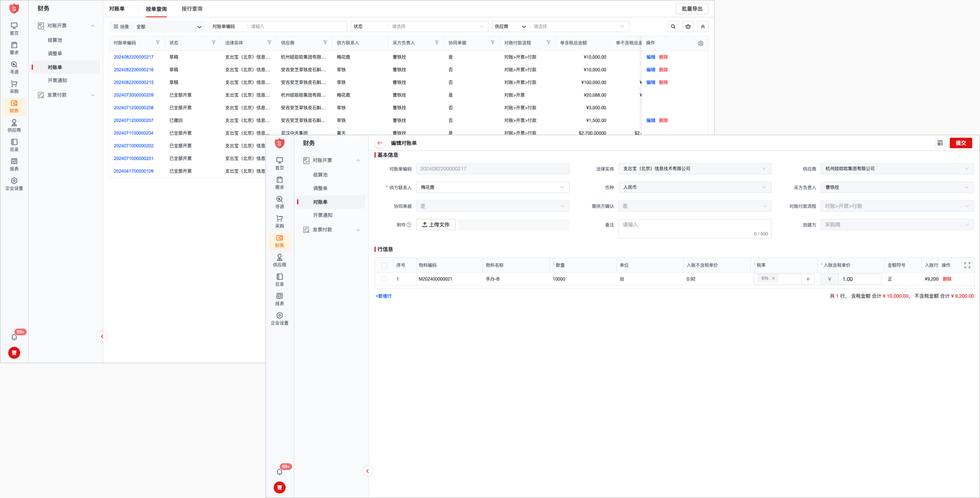The image size is (980, 498).
Task: Collapse list window sidebar with arrow handle
Action: (x=102, y=337)
